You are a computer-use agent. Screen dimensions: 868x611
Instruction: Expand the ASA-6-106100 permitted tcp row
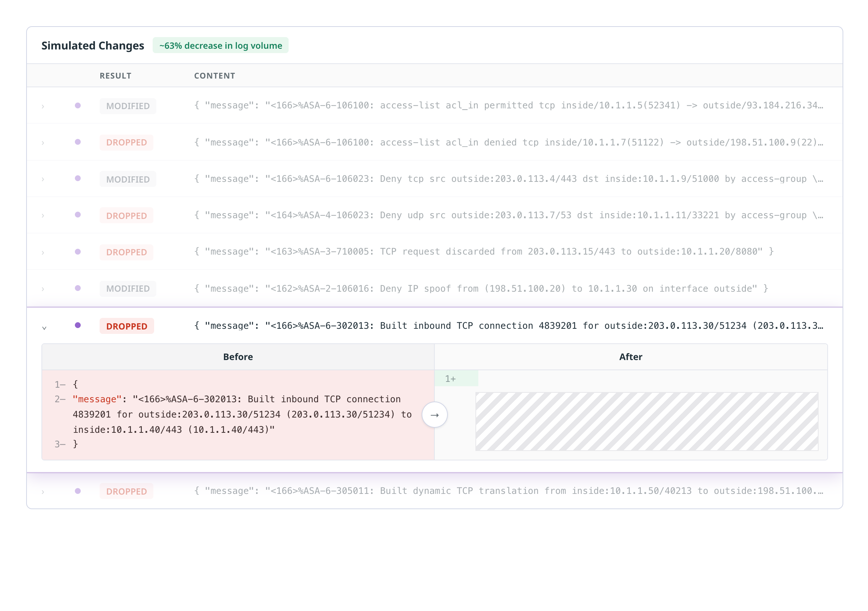43,106
